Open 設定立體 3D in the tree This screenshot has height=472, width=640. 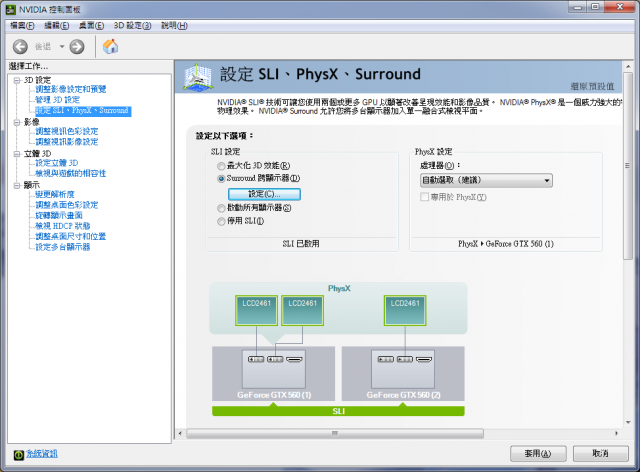point(57,163)
